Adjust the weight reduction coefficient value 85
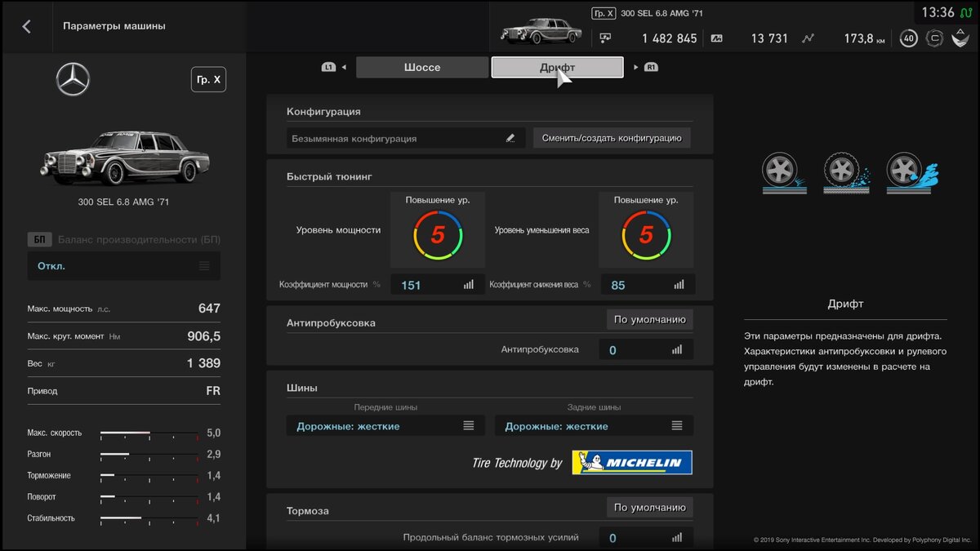980x551 pixels. click(x=648, y=284)
